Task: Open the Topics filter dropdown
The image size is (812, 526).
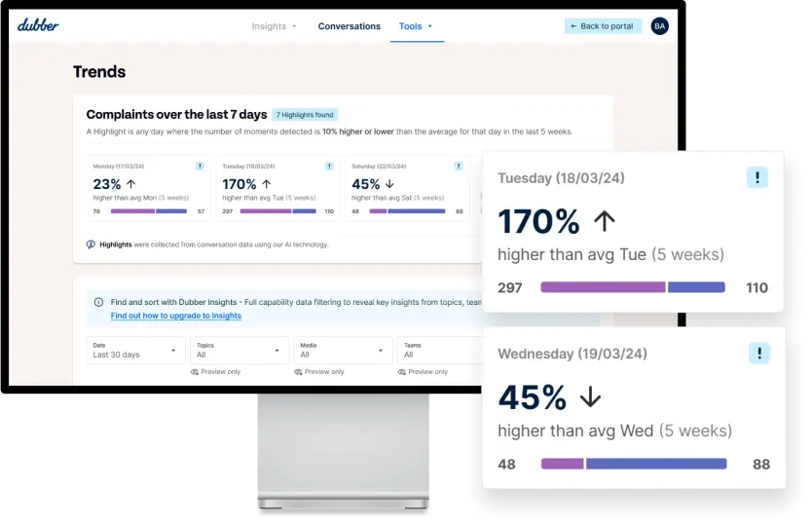Action: click(240, 350)
